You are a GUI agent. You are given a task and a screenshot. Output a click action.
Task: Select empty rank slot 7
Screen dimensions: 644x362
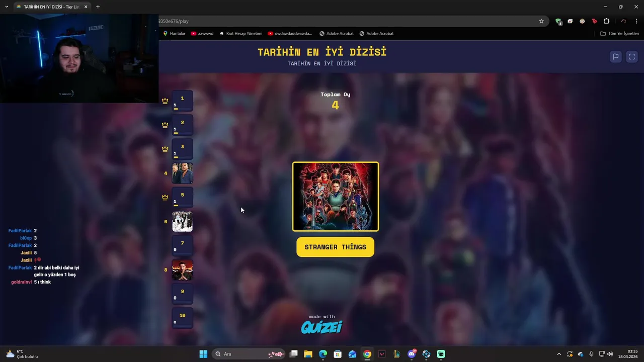tap(182, 245)
